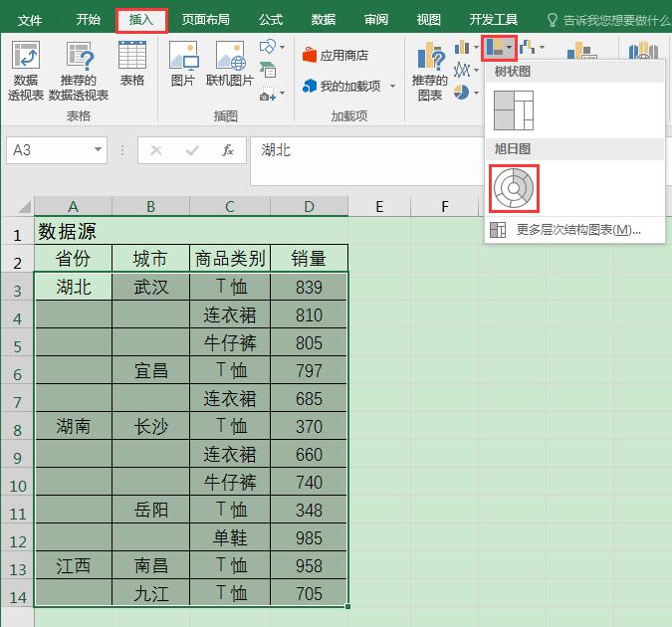Cancel the formula bar entry (X)
Viewport: 672px width, 627px height.
tap(156, 150)
